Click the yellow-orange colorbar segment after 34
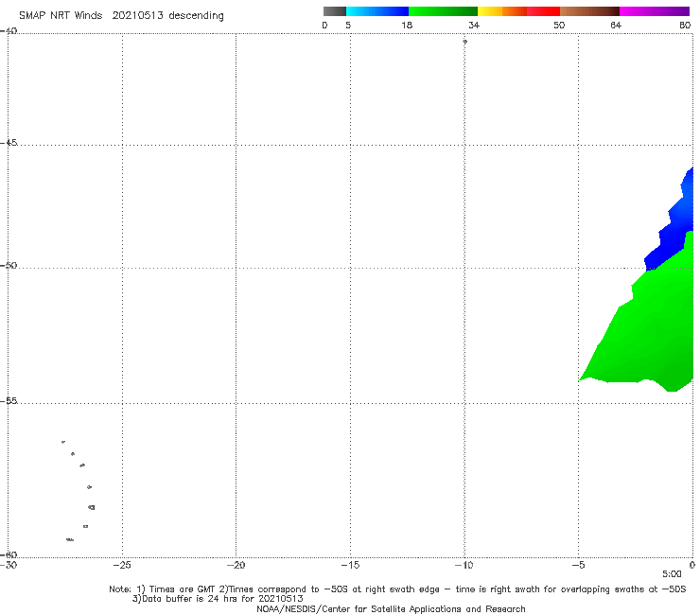The height and width of the screenshot is (615, 700). [x=502, y=11]
